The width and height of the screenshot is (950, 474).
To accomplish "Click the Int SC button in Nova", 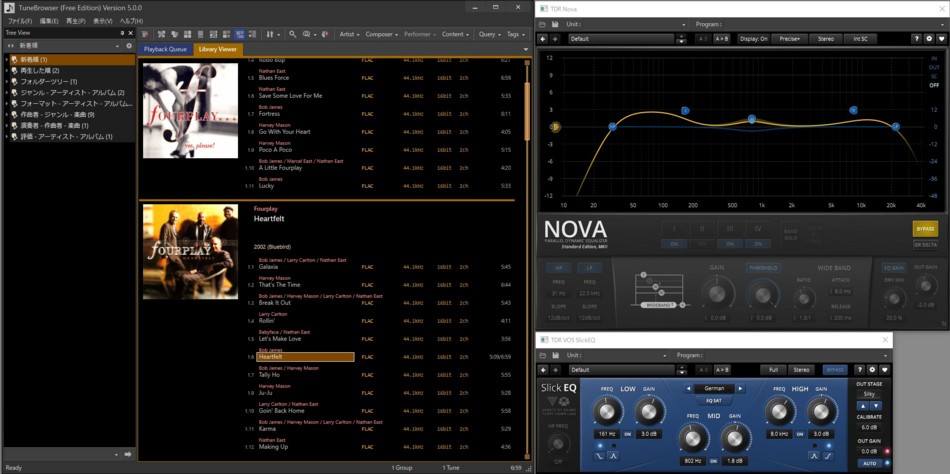I will click(860, 39).
